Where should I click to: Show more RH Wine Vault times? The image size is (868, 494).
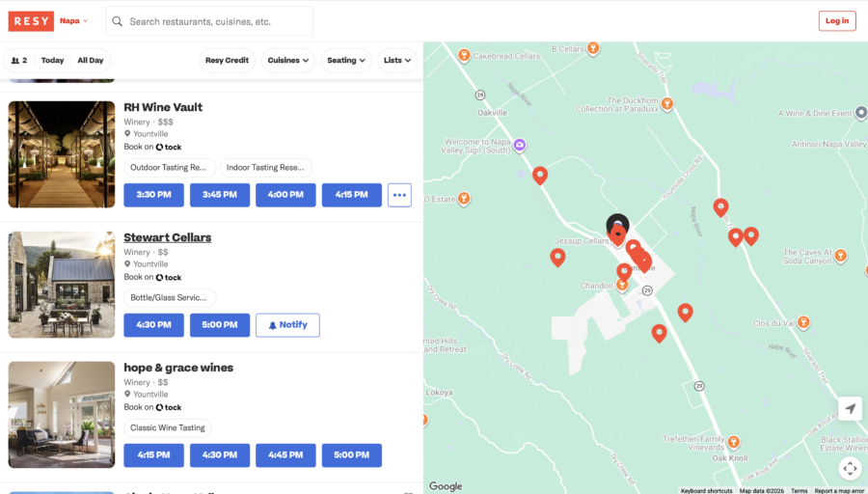pos(399,195)
